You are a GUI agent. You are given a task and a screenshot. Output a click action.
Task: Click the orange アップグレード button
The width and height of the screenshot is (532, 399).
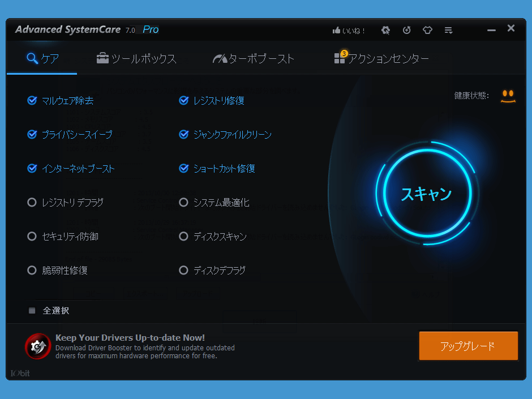[468, 346]
